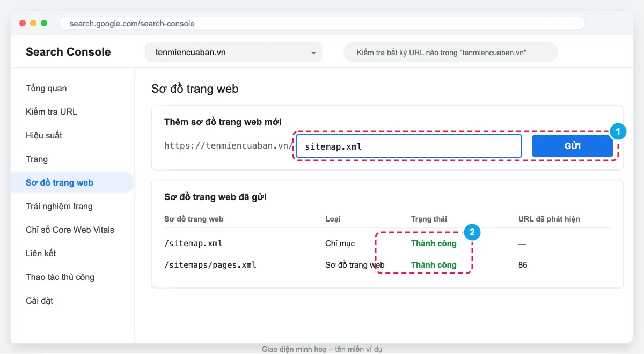The width and height of the screenshot is (644, 354).
Task: Open Tổng quan in sidebar
Action: tap(46, 88)
